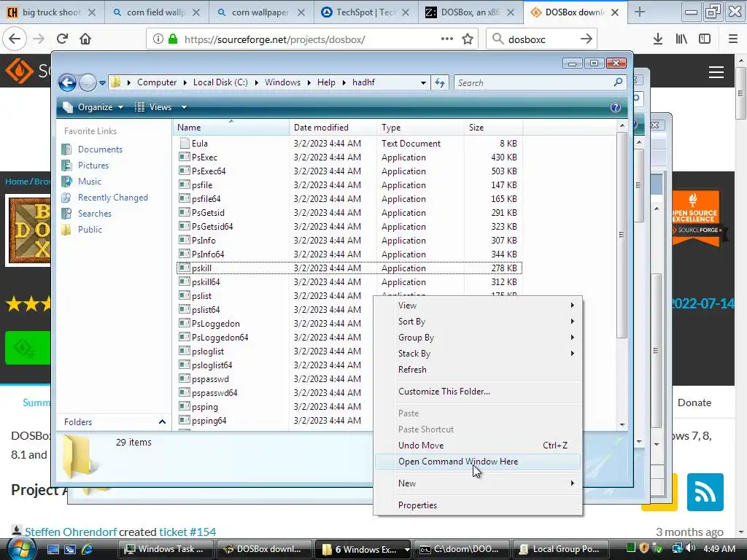The width and height of the screenshot is (747, 560).
Task: Click the Windows Start orb
Action: point(21,548)
